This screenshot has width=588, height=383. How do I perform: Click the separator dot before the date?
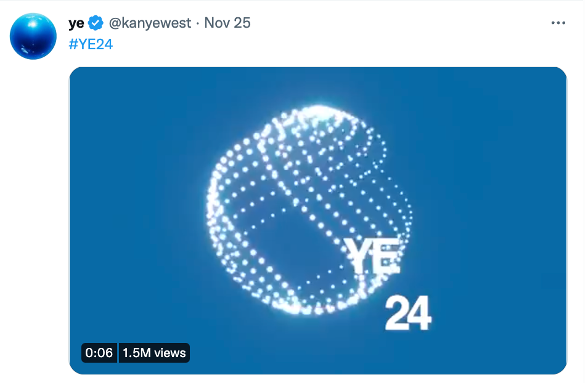point(197,23)
